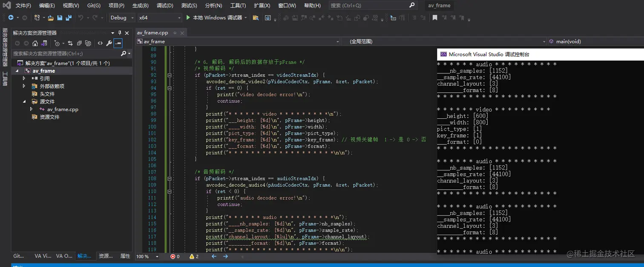This screenshot has width=644, height=267.
Task: Open the live visual tree window icon
Action: click(x=268, y=18)
